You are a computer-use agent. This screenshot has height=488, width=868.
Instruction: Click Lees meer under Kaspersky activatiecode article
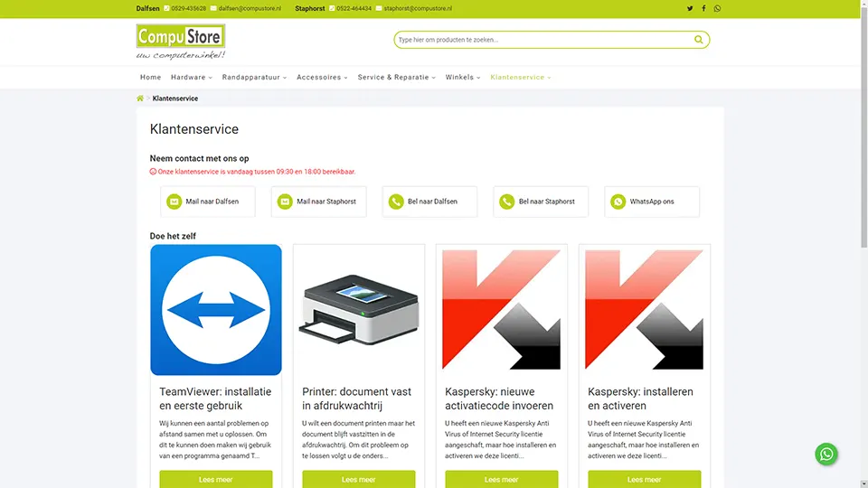coord(502,479)
